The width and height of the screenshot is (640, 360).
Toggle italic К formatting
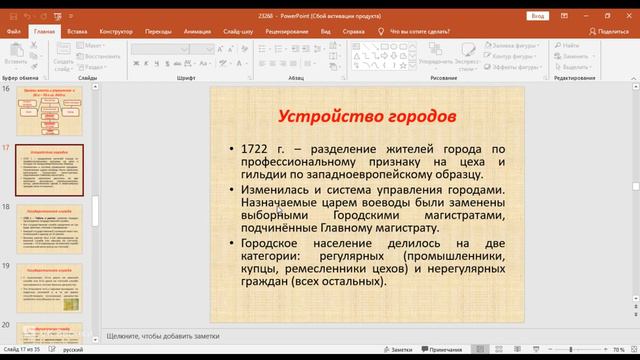coord(146,63)
